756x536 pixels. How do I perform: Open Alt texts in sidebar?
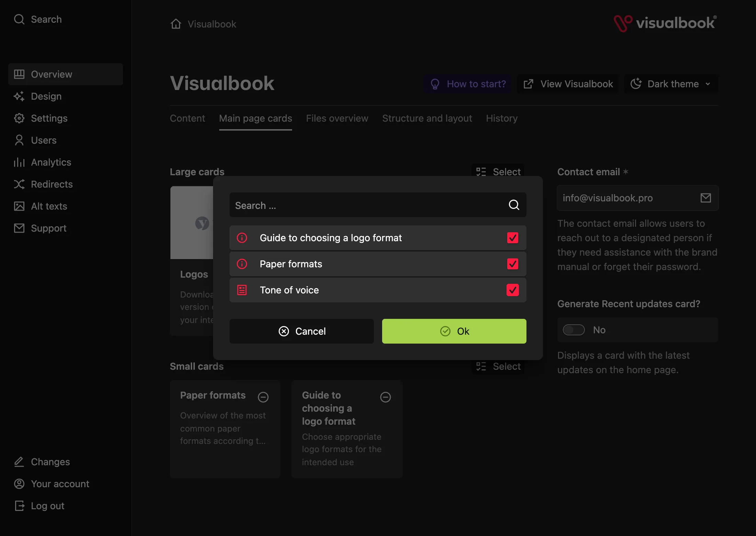pyautogui.click(x=65, y=206)
